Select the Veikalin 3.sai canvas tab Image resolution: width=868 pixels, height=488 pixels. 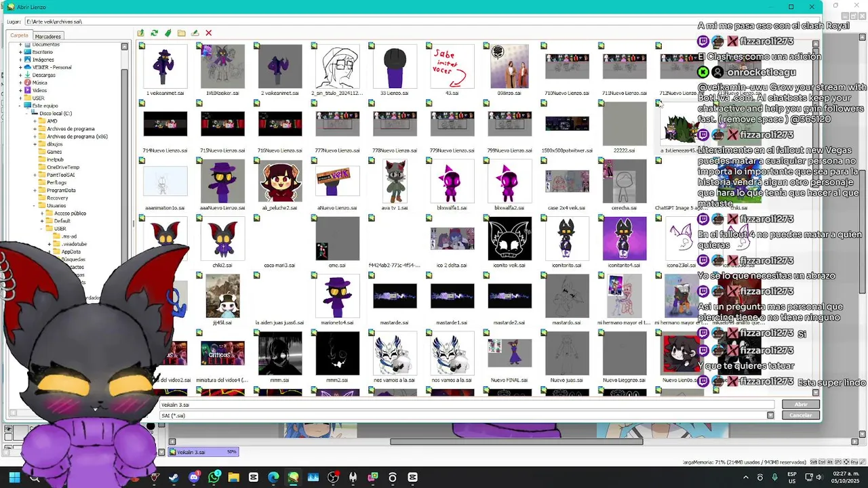point(203,452)
